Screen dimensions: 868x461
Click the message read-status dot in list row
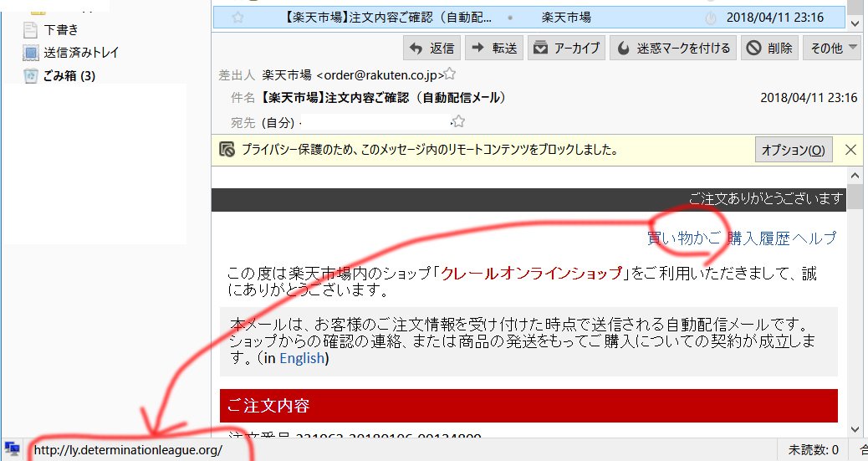point(510,18)
